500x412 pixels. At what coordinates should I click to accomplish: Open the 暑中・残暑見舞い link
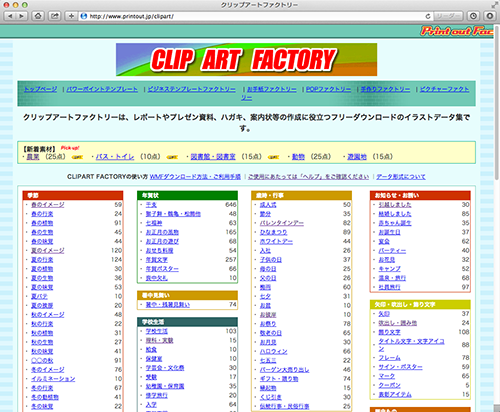point(168,305)
